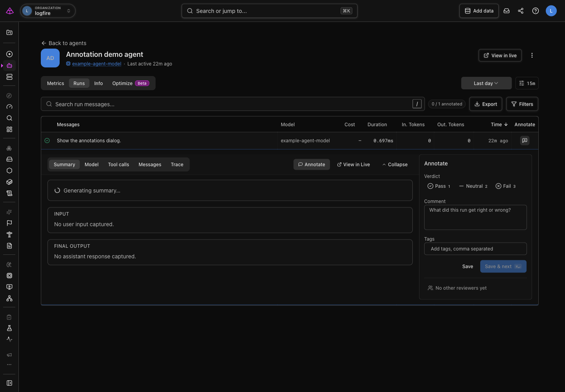
Task: Click the megaphone sidebar icon
Action: 9,355
